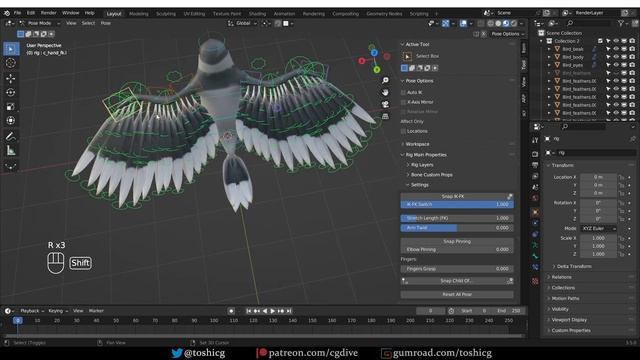Screen dimensions: 640x360
Task: Enable the Auto IK checkbox
Action: (x=403, y=92)
